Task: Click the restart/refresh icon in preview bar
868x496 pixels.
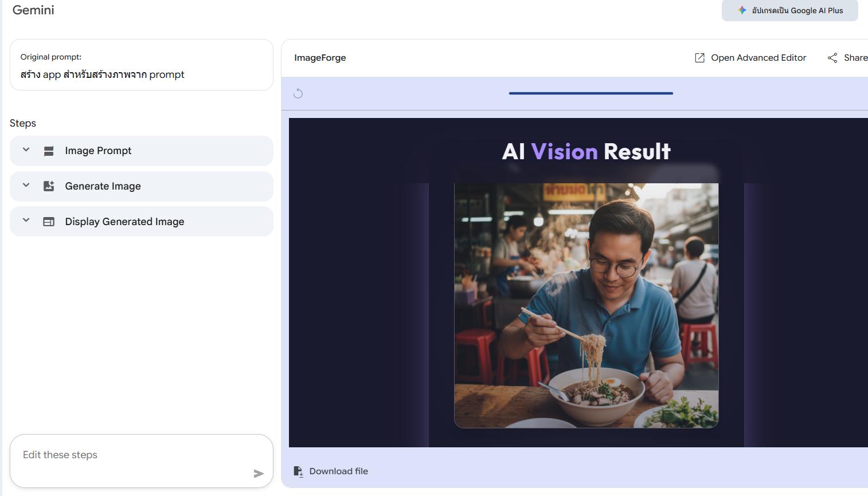Action: (x=298, y=93)
